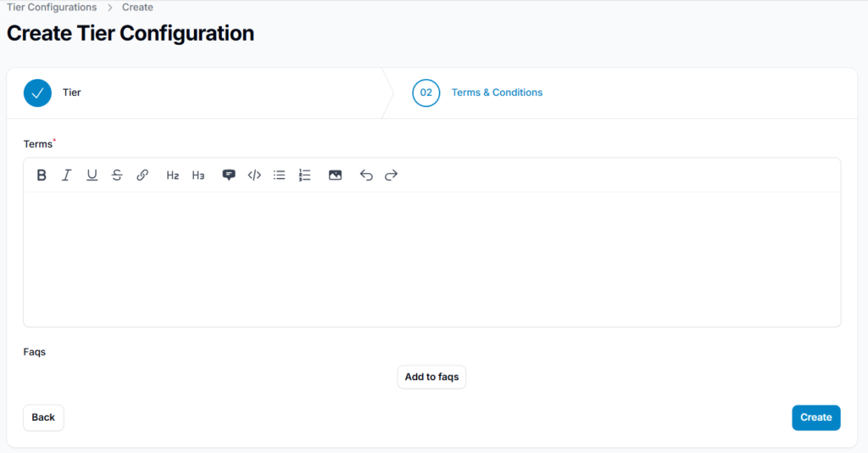Attach an image via the toolbar
868x453 pixels.
pyautogui.click(x=335, y=176)
